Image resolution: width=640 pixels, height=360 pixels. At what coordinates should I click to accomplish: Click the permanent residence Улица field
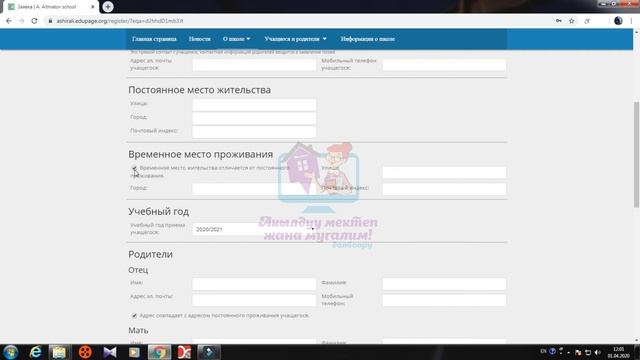[x=254, y=105]
